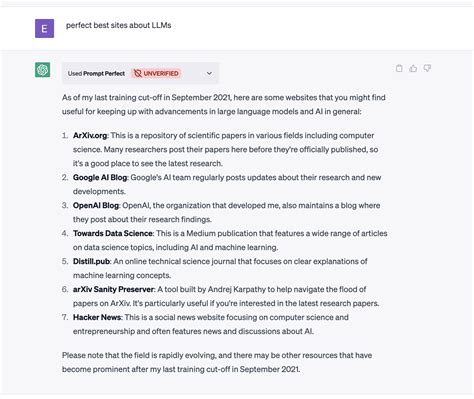Click the UNVERIFIED plugin badge
The height and width of the screenshot is (399, 474).
point(156,73)
